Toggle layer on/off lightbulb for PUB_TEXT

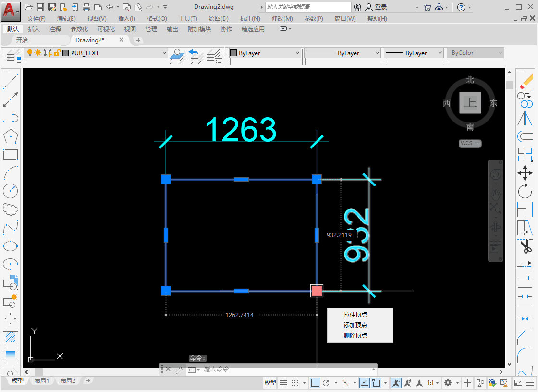[x=29, y=53]
